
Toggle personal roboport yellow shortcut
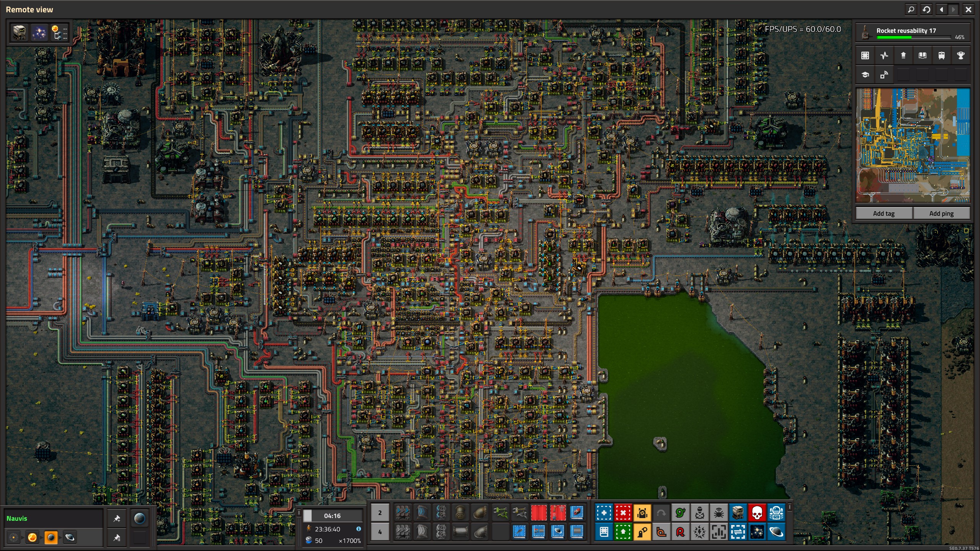pos(642,513)
